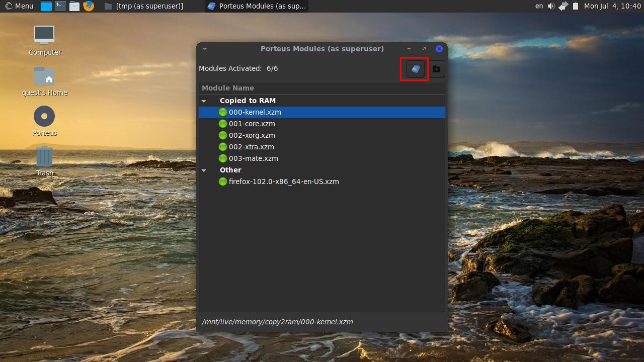The image size is (644, 362).
Task: Toggle green status dot for 000-kernel.xzm
Action: 223,112
